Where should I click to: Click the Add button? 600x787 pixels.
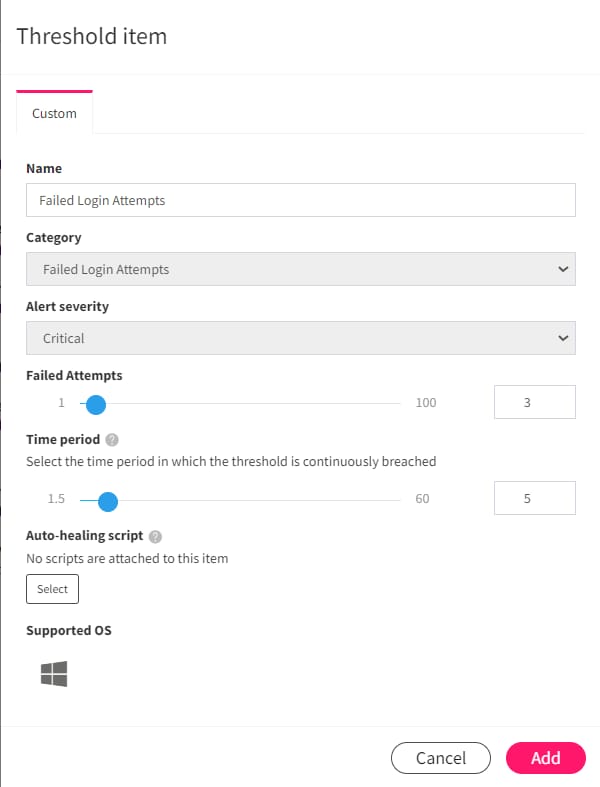point(545,758)
